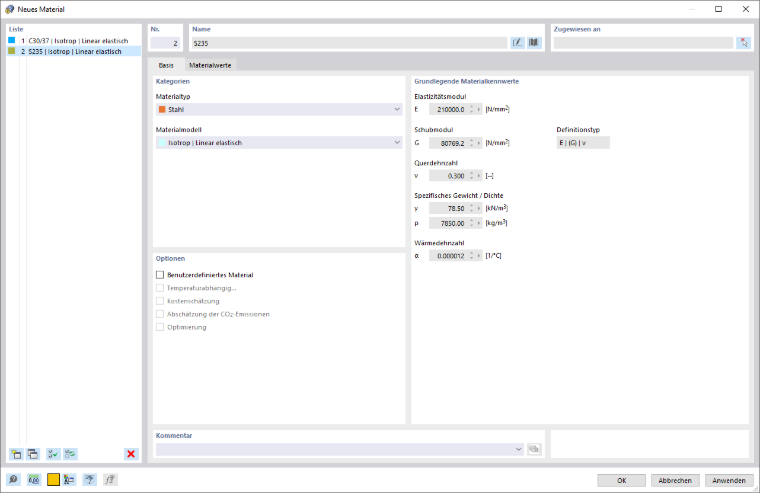Adjust the Schubmodul G spinner arrows
Viewport: 760px width, 493px height.
click(471, 143)
